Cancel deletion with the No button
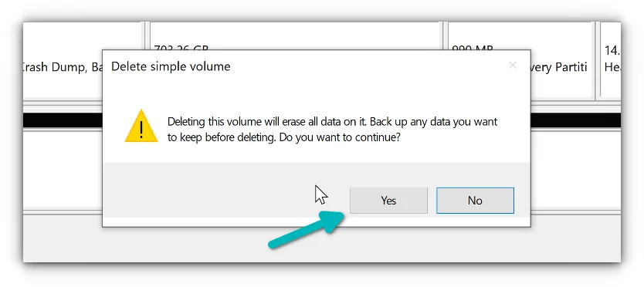This screenshot has height=287, width=644. pyautogui.click(x=475, y=201)
